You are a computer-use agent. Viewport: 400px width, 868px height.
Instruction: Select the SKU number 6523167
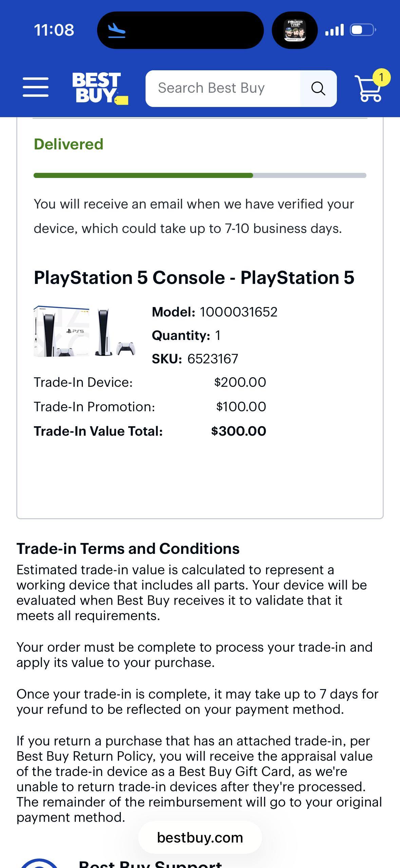(x=212, y=358)
